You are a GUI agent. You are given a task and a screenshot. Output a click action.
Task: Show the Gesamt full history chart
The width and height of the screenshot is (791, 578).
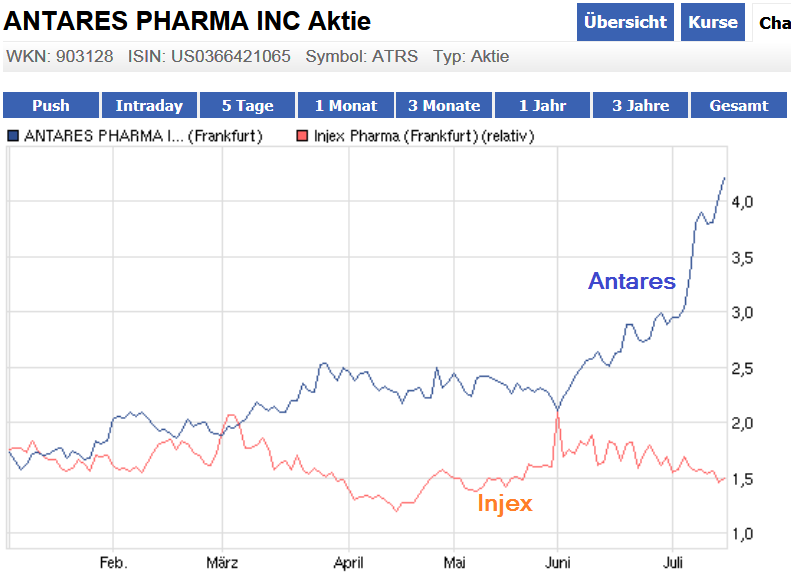click(x=738, y=105)
